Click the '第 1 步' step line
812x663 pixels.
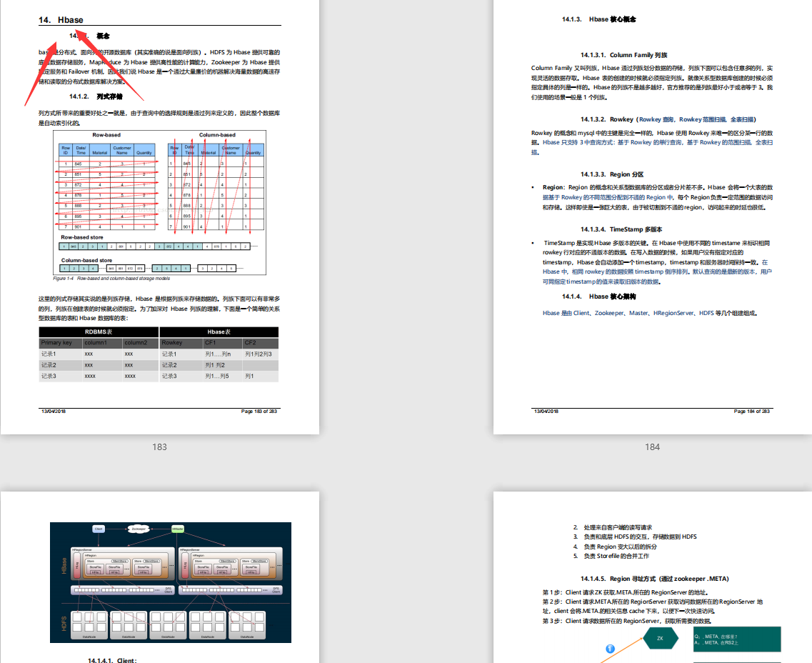625,592
